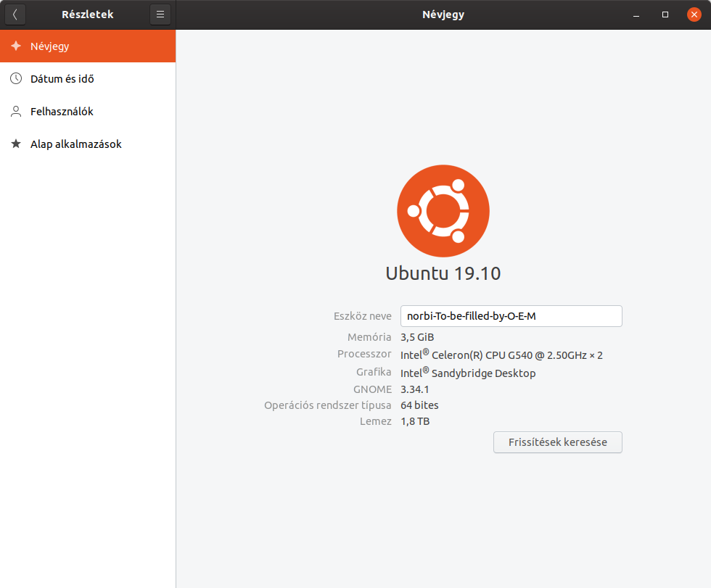Click the Eszköz neve label
The height and width of the screenshot is (588, 711).
(362, 315)
